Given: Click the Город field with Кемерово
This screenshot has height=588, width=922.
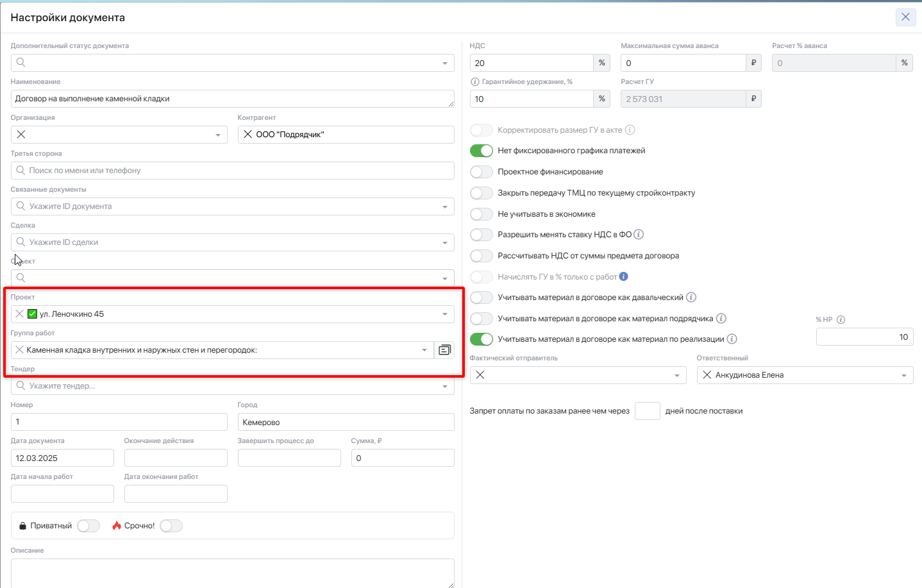Looking at the screenshot, I should pos(346,422).
